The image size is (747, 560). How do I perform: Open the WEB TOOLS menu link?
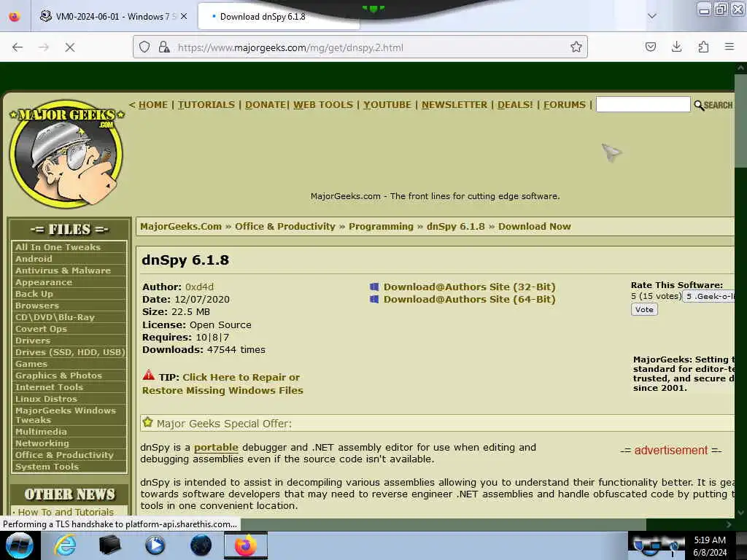[323, 105]
